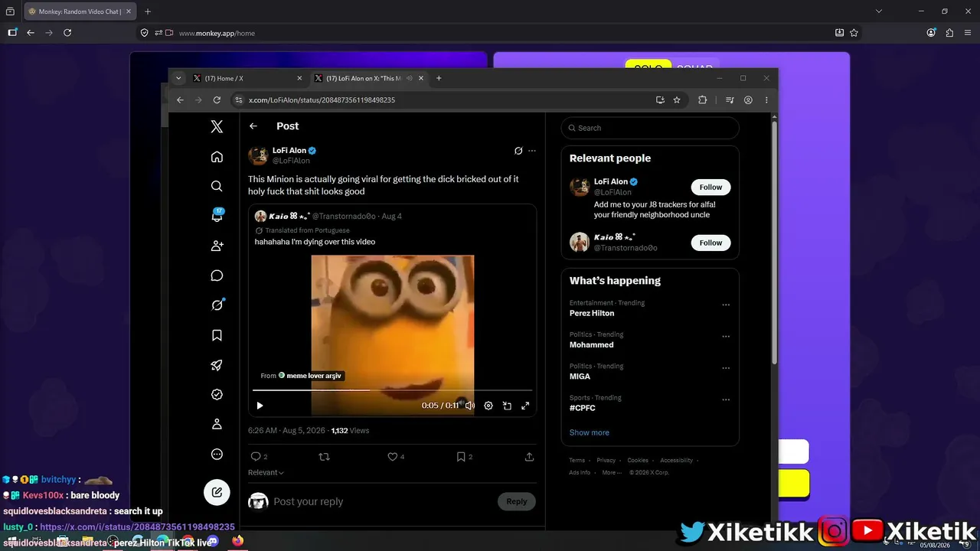Open more options for Mohammed trend
The width and height of the screenshot is (980, 551).
(726, 337)
